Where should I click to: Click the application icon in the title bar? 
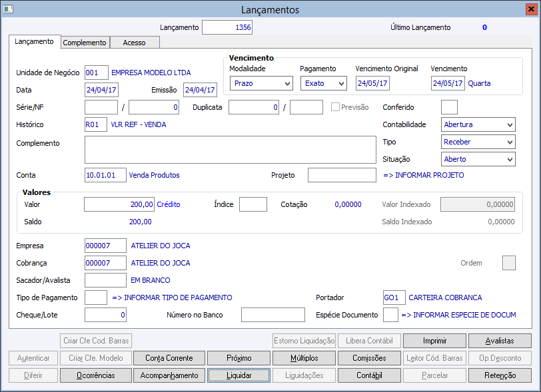8,9
